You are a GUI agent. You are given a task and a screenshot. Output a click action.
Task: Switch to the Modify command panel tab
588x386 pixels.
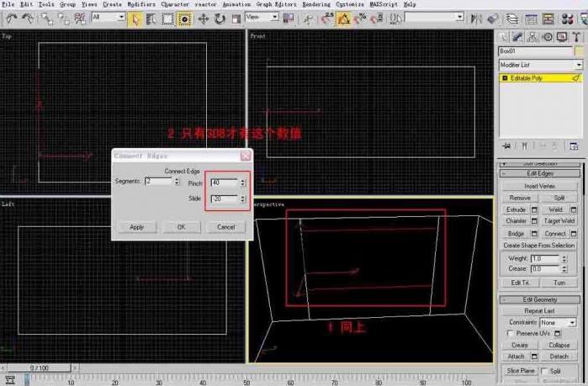tap(518, 37)
